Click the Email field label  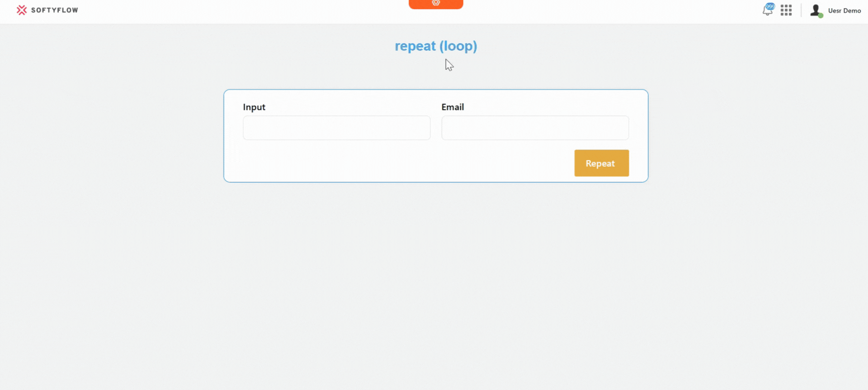453,107
